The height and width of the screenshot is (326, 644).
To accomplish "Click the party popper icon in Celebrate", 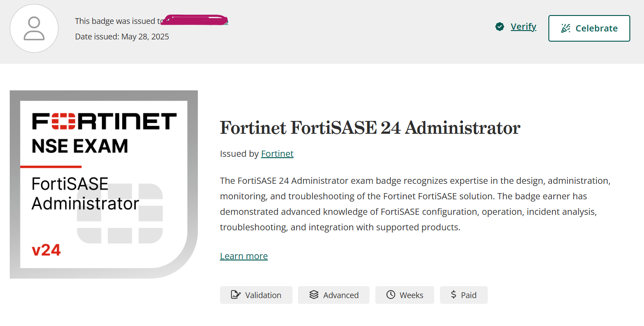I will (x=565, y=28).
